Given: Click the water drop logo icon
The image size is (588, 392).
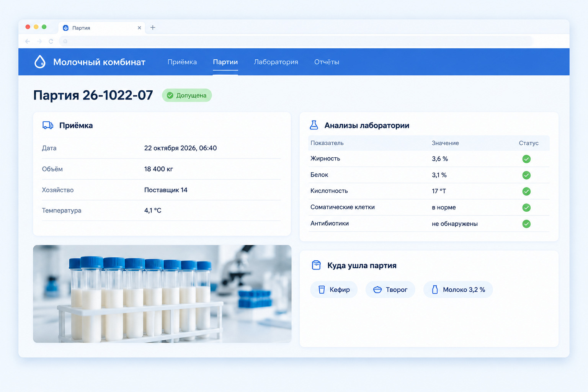Looking at the screenshot, I should tap(40, 62).
